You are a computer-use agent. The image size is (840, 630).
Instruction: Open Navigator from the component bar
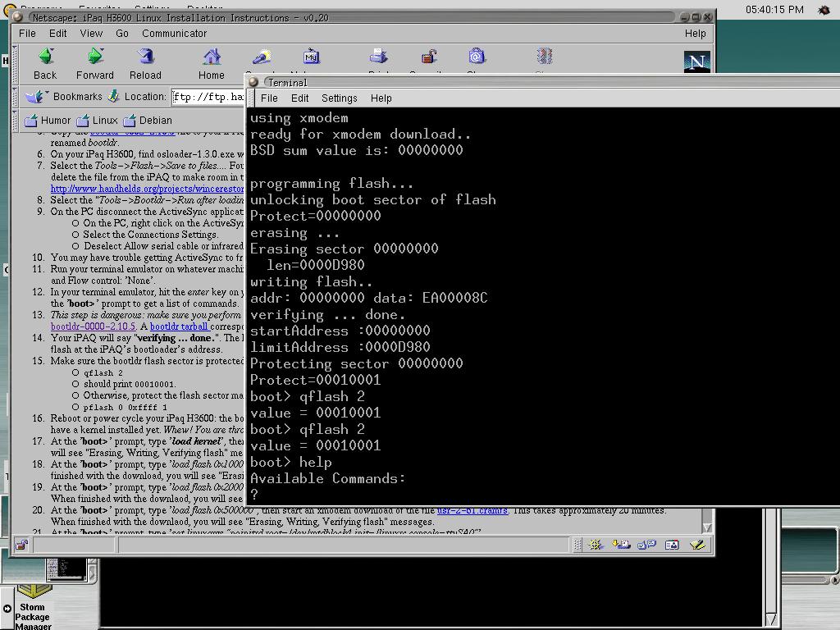click(596, 545)
